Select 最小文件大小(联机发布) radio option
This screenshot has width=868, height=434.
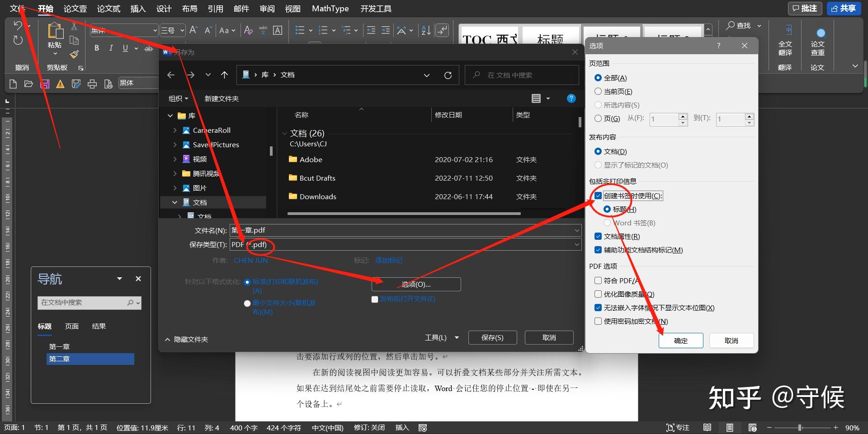click(247, 303)
